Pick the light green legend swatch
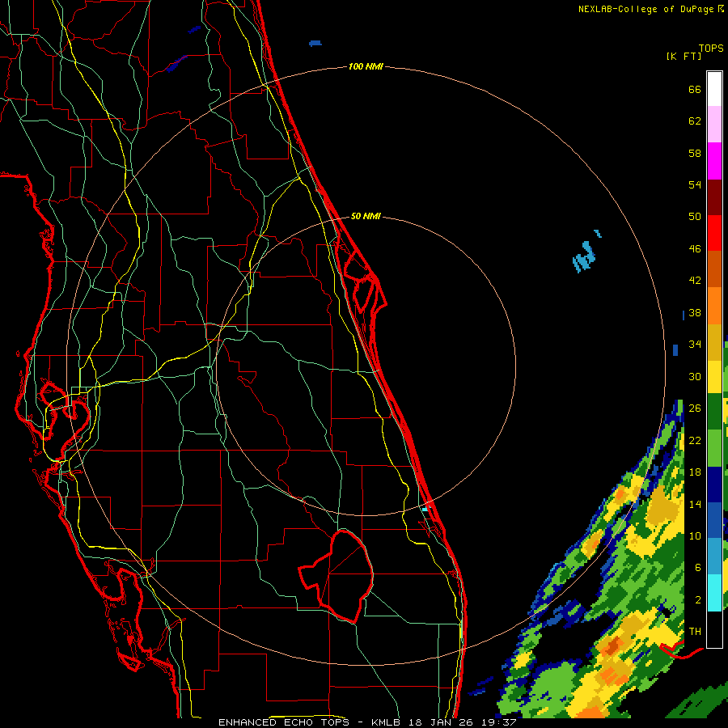Screen dimensions: 728x728 [714, 448]
